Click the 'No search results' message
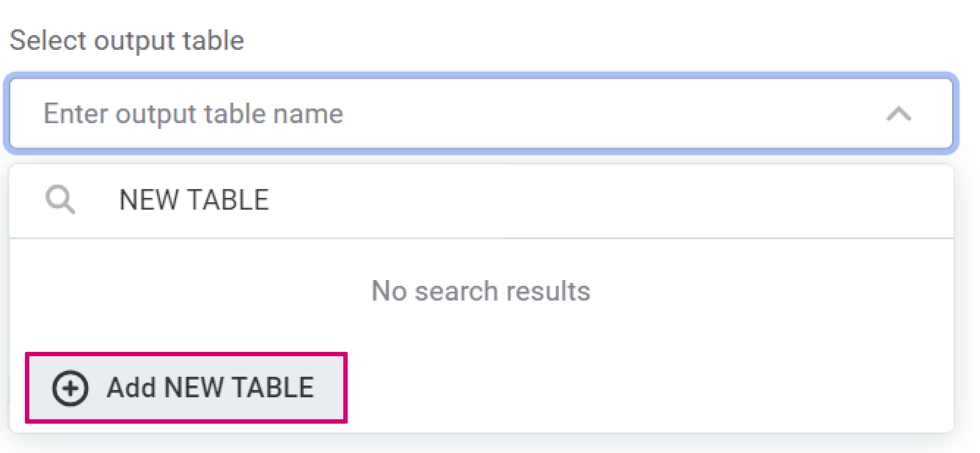This screenshot has height=453, width=980. coord(481,291)
